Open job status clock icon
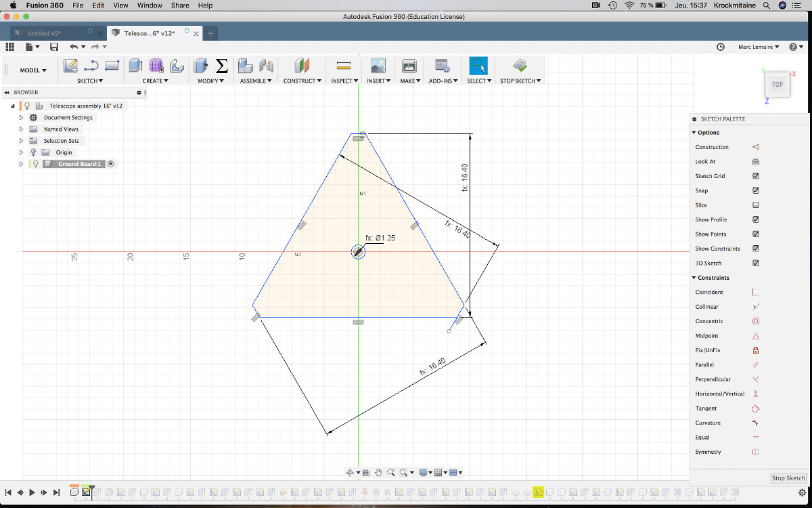 click(x=721, y=47)
